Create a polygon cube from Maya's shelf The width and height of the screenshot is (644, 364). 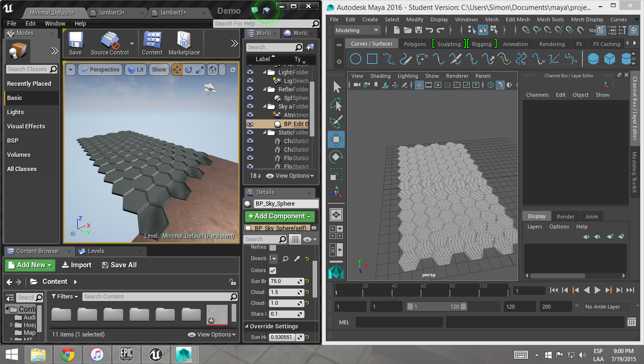[x=609, y=59]
